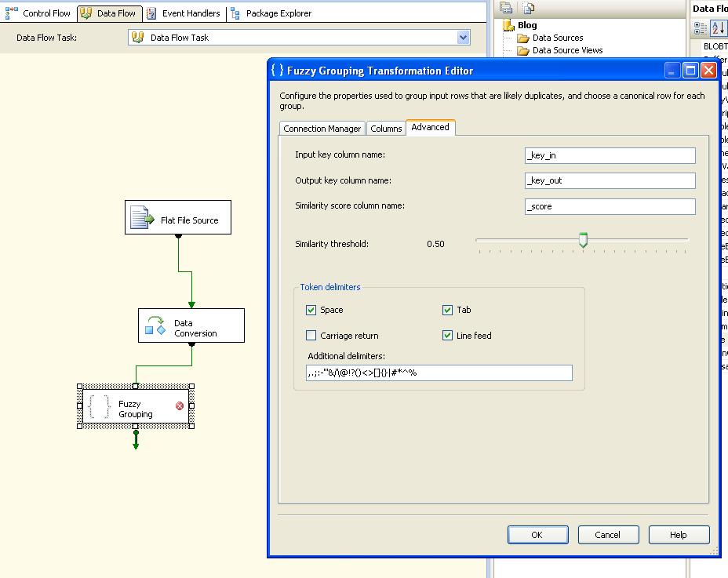Uncheck the Space token delimiter
This screenshot has height=578, width=728.
click(311, 310)
